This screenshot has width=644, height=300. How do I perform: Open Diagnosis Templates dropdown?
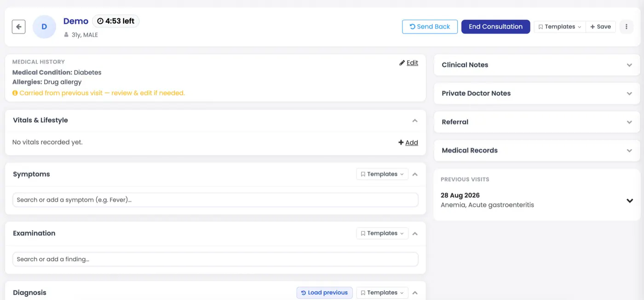[x=382, y=293]
